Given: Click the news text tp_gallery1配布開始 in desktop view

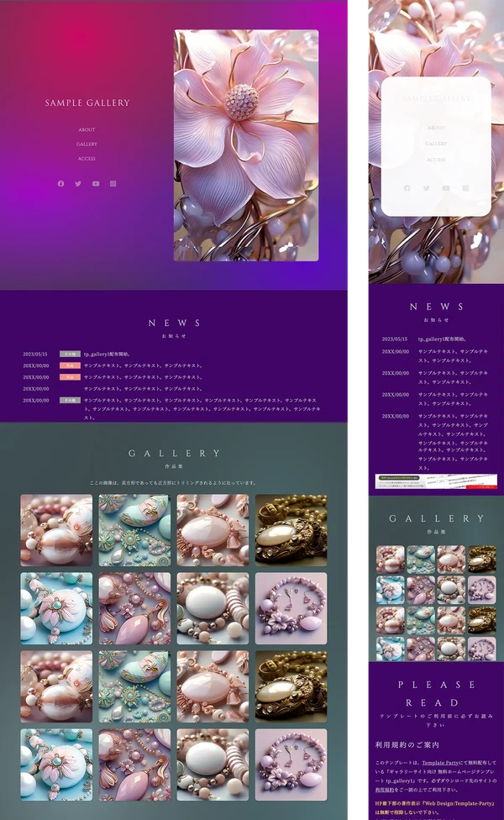Looking at the screenshot, I should (108, 354).
